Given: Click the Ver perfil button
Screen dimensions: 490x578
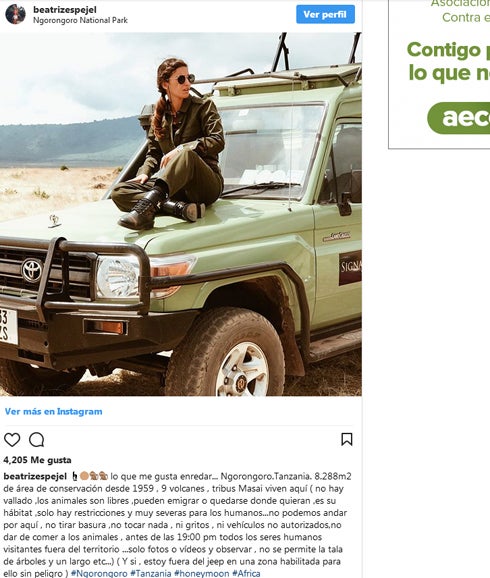Looking at the screenshot, I should coord(325,14).
